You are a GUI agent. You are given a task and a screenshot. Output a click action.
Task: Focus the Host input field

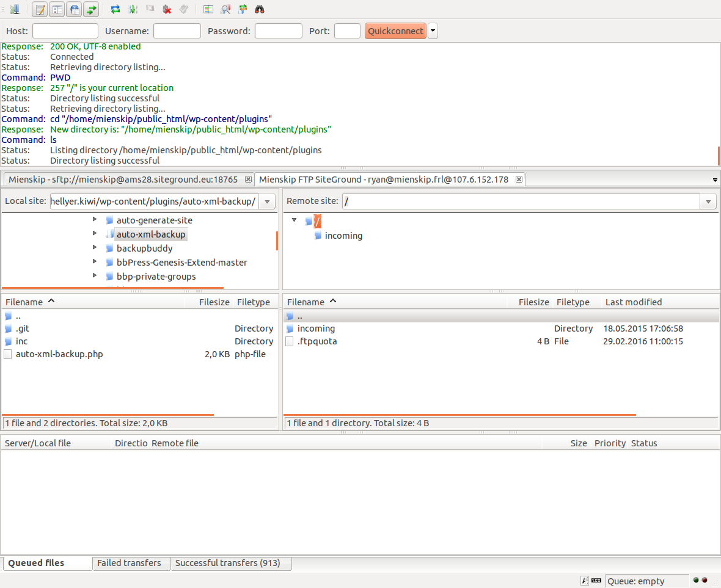tap(65, 31)
